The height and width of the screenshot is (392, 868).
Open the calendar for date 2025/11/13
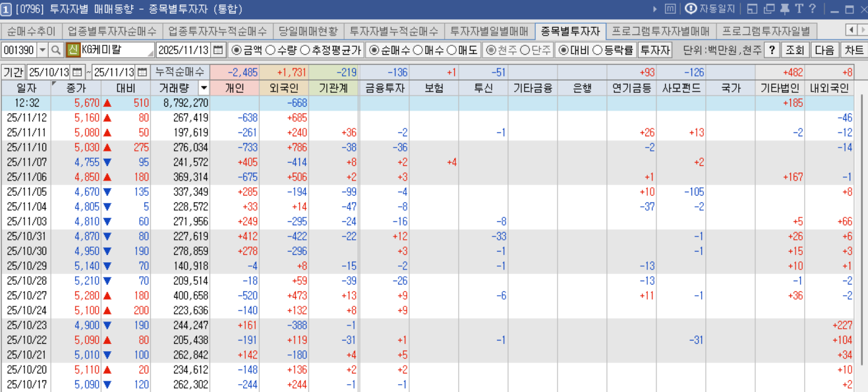[218, 50]
